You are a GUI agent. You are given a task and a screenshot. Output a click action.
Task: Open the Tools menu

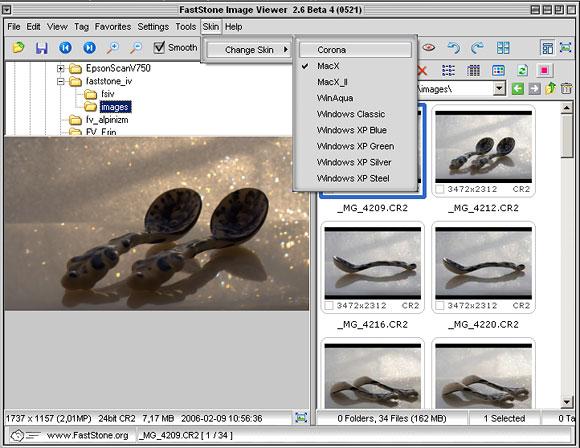point(186,27)
